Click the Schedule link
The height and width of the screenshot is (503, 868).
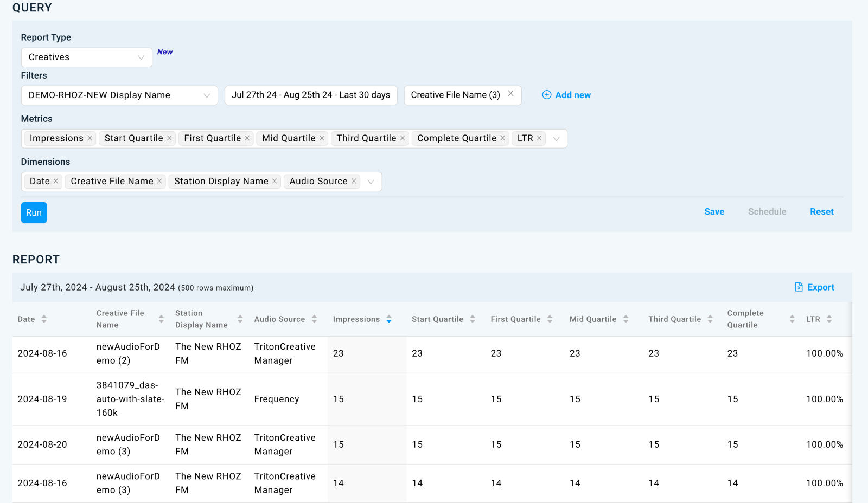[767, 212]
